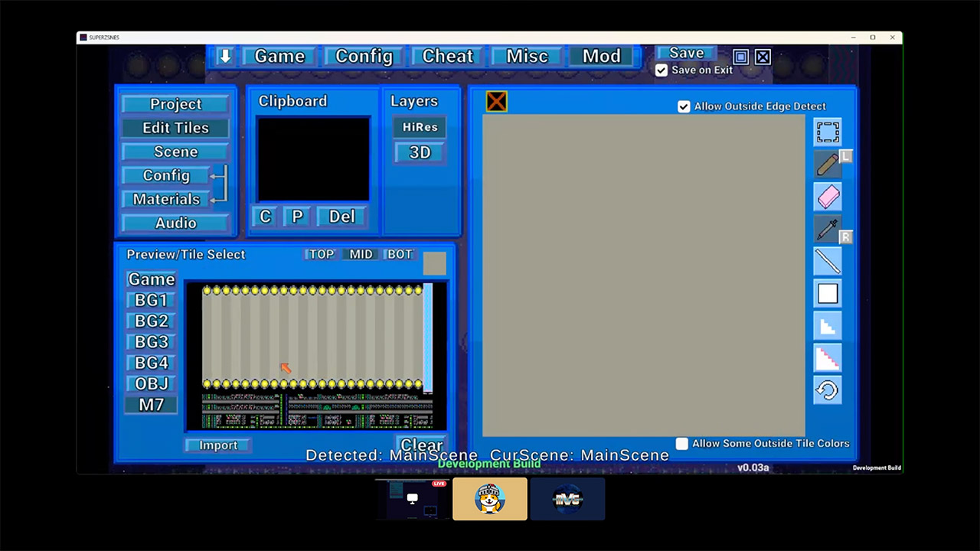Click the color swatch beside BOT
980x551 pixels.
434,263
